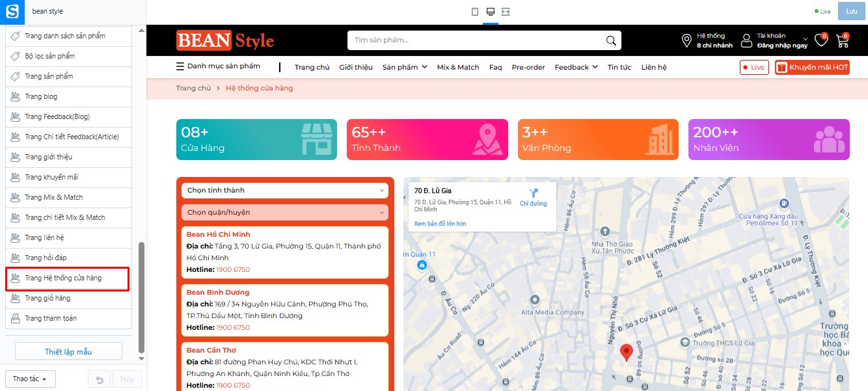
Task: Expand the Sản phẩm menu
Action: pos(405,67)
